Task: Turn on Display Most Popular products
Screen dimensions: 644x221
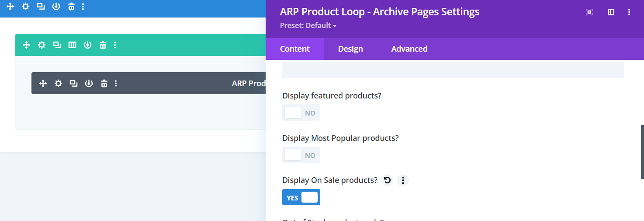Action: pyautogui.click(x=301, y=155)
